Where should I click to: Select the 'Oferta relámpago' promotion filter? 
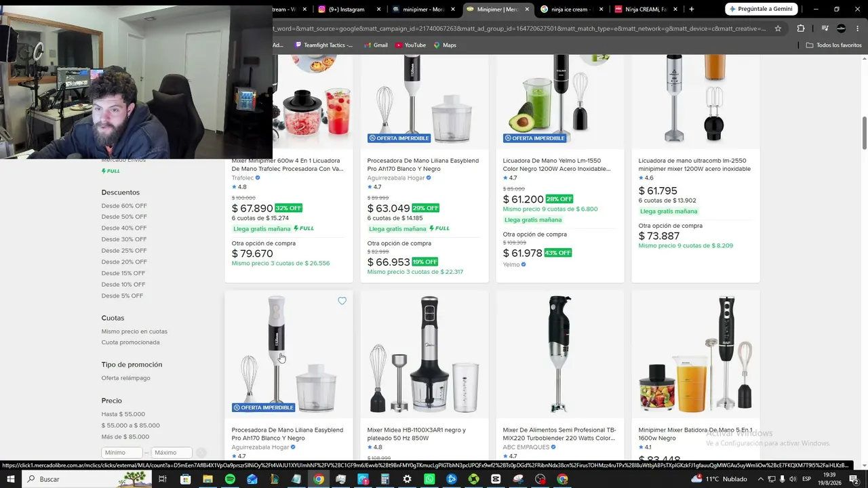click(126, 378)
